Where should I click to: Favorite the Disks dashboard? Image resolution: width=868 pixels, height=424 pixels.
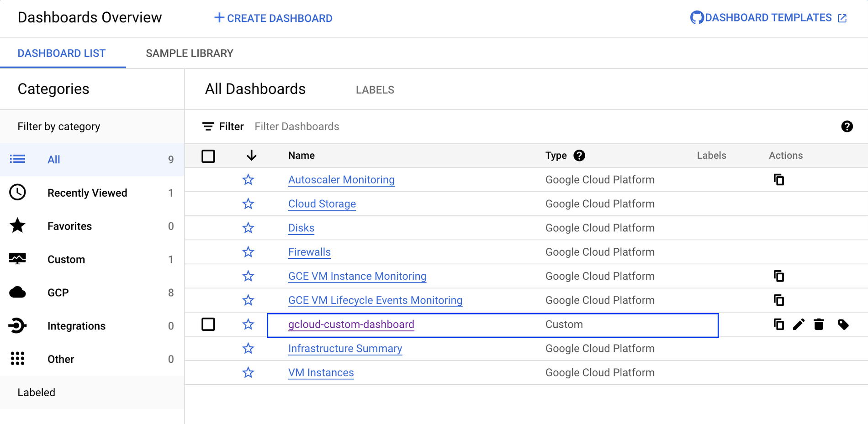coord(248,228)
